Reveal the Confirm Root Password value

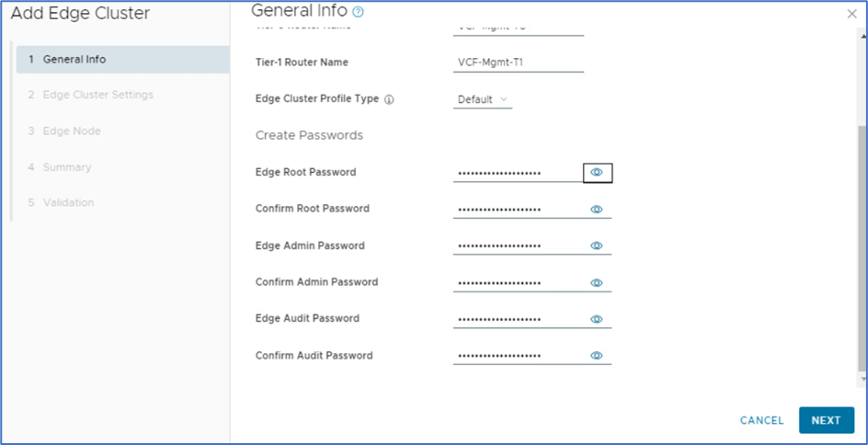click(597, 209)
